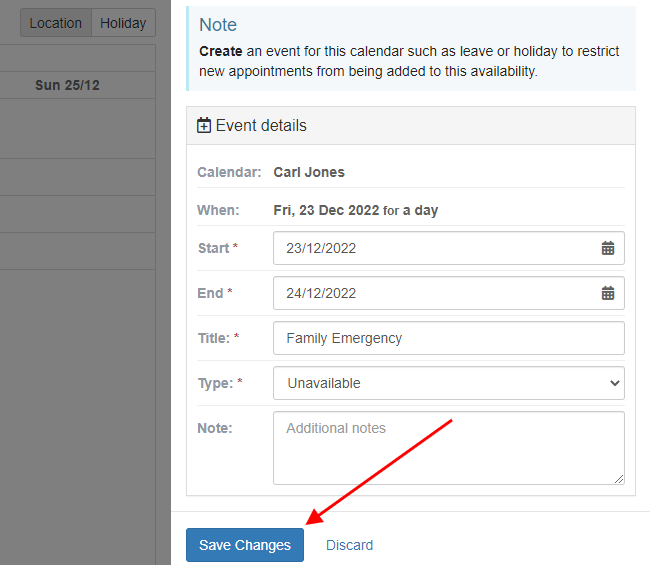Select the Unavailable type combo box
650x565 pixels.
(x=449, y=383)
